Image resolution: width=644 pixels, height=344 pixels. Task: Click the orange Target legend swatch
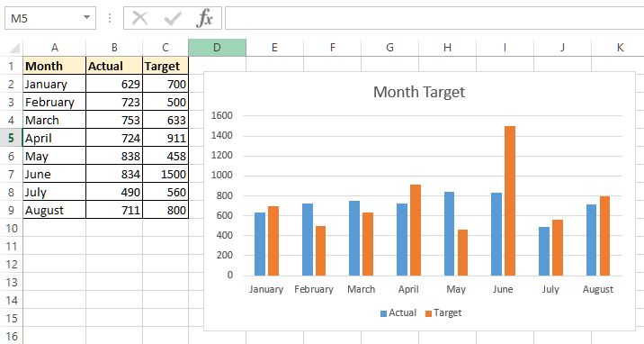[428, 313]
